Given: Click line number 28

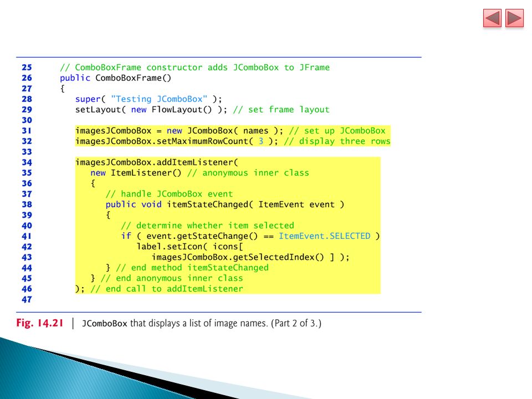Looking at the screenshot, I should [x=27, y=99].
